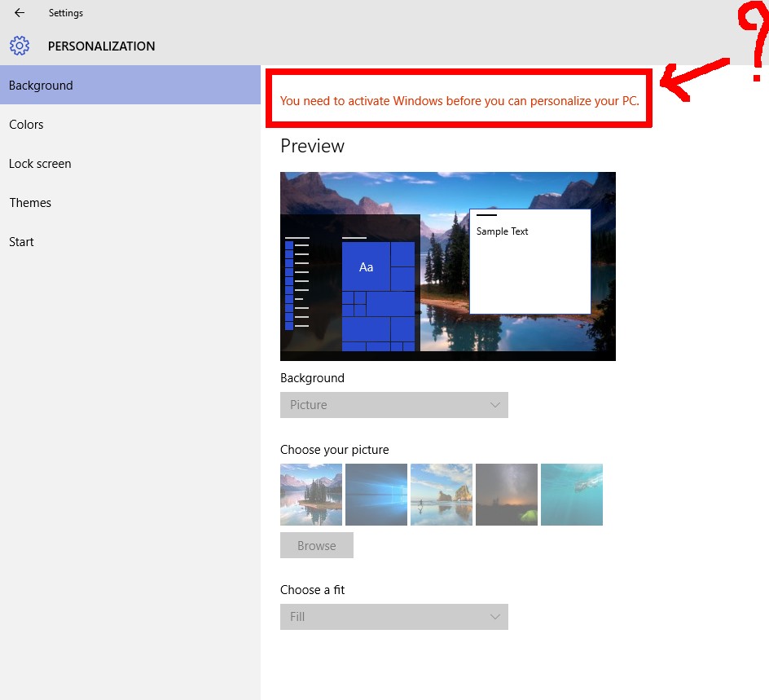The width and height of the screenshot is (769, 700).
Task: Open the Choose a fit Fill dropdown
Action: click(x=393, y=617)
